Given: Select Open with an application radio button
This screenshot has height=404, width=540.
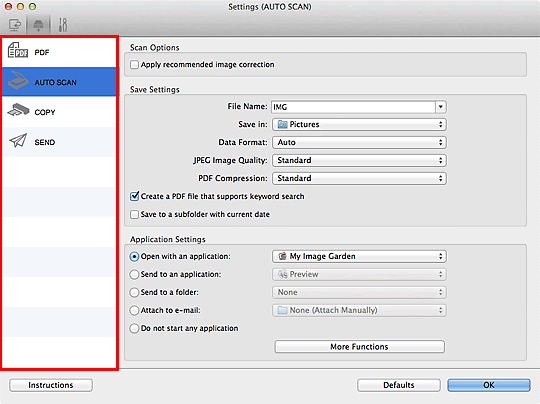Looking at the screenshot, I should click(x=134, y=257).
